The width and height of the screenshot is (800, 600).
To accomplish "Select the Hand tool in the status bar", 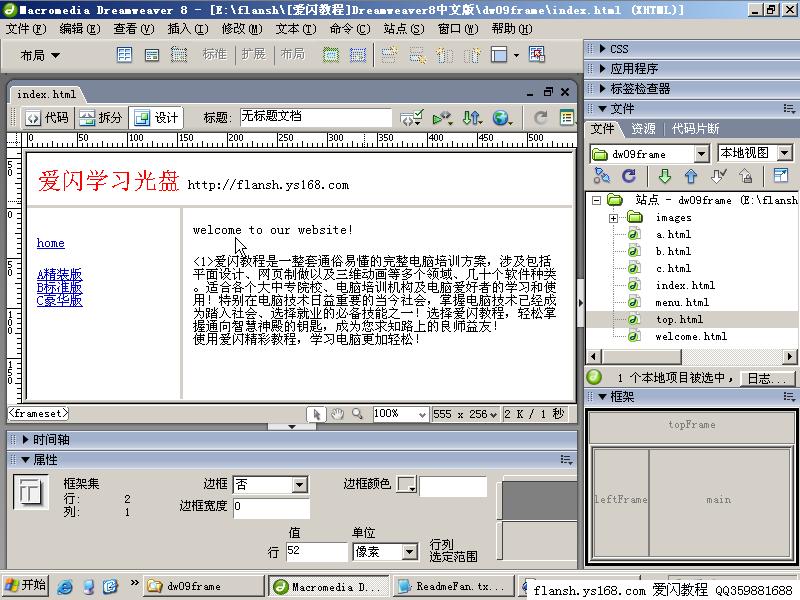I will point(337,414).
